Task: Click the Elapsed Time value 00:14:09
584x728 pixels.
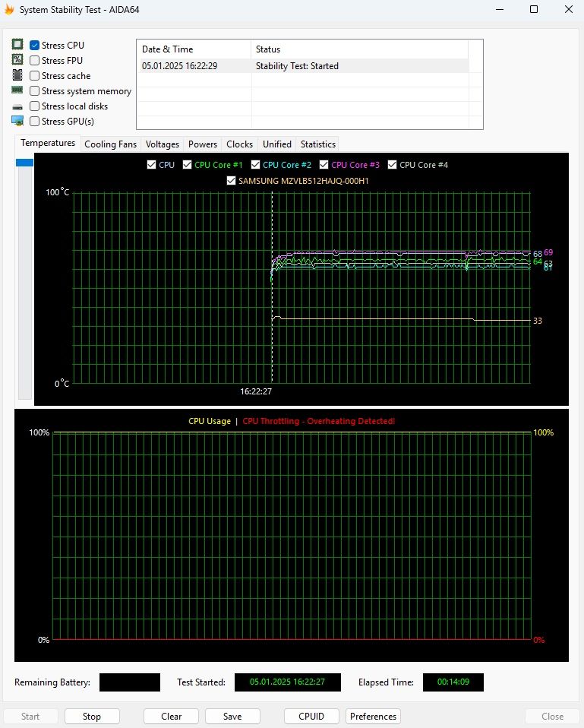Action: pos(453,682)
